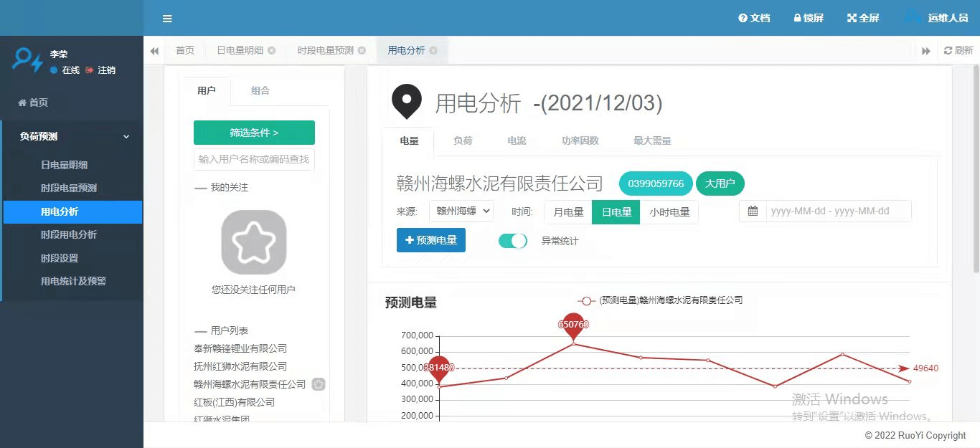This screenshot has width=980, height=448.
Task: Open 日电量明细 from the sidebar
Action: coord(64,165)
